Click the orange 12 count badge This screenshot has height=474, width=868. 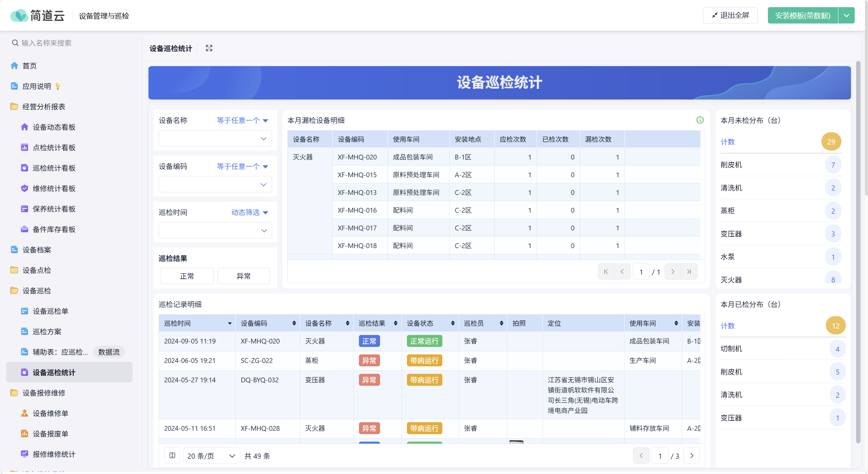click(835, 325)
